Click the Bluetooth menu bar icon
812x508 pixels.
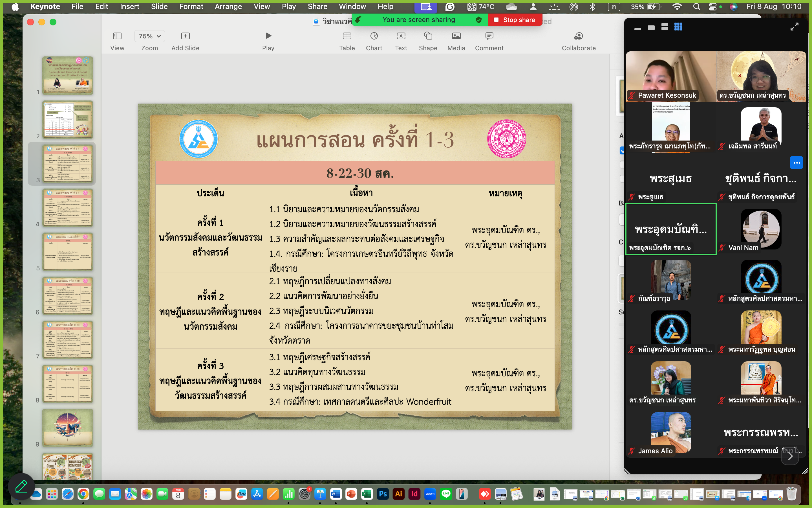pyautogui.click(x=592, y=6)
